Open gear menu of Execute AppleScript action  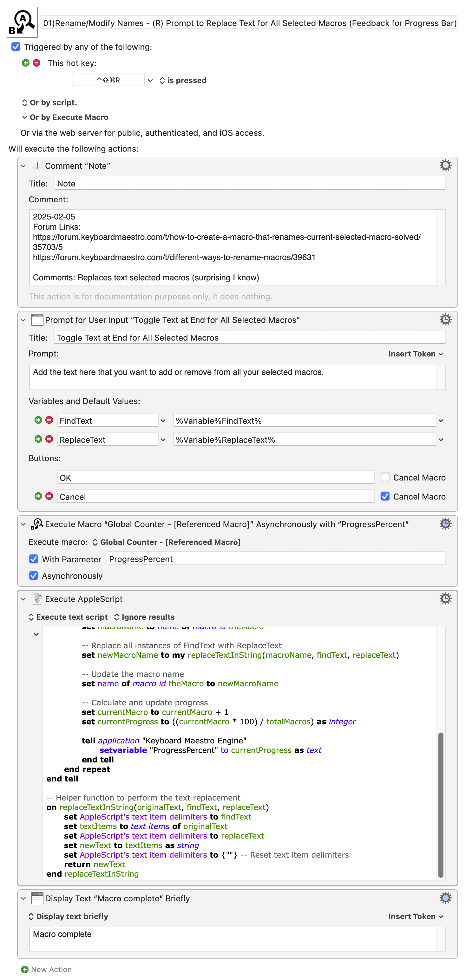tap(445, 598)
